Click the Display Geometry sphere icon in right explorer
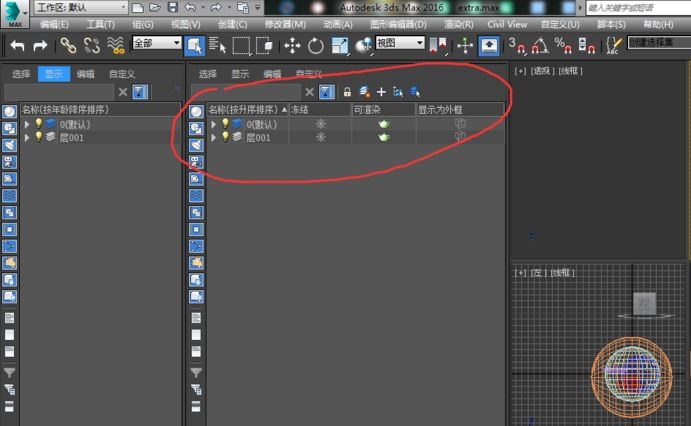Viewport: 691px width, 426px height. point(196,111)
